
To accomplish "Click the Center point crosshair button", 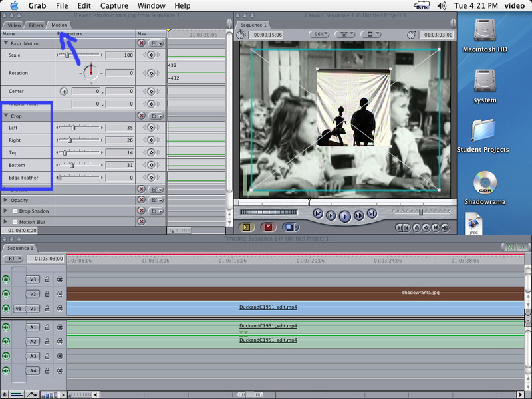I will coord(64,91).
